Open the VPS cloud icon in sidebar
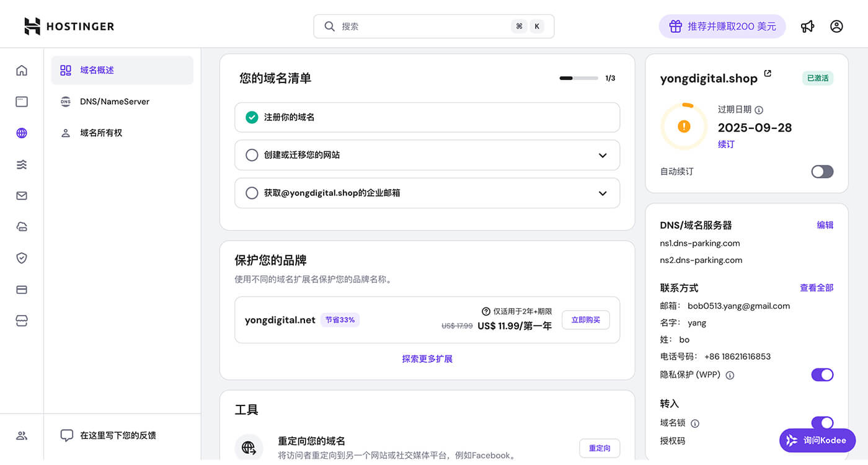This screenshot has width=868, height=465. [22, 227]
